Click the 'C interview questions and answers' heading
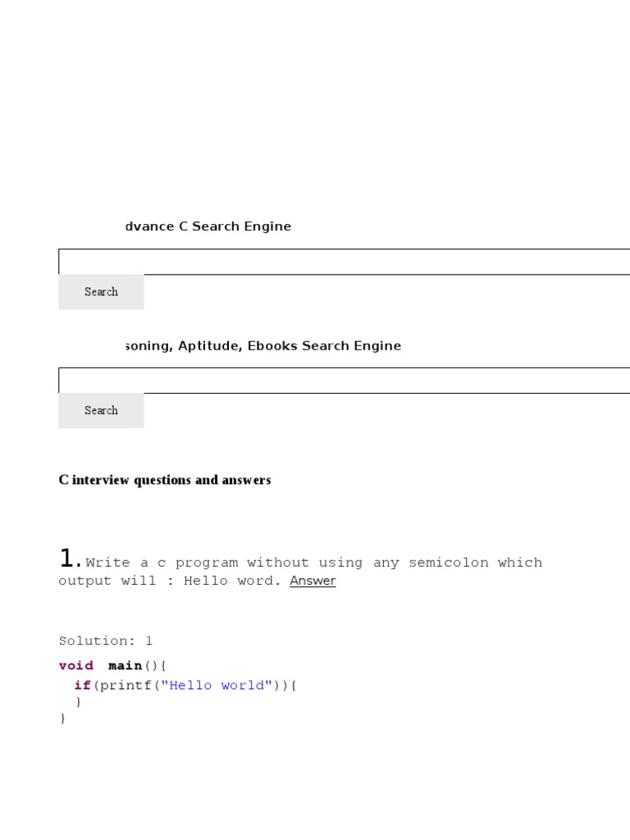Screen dimensions: 630x840 164,480
